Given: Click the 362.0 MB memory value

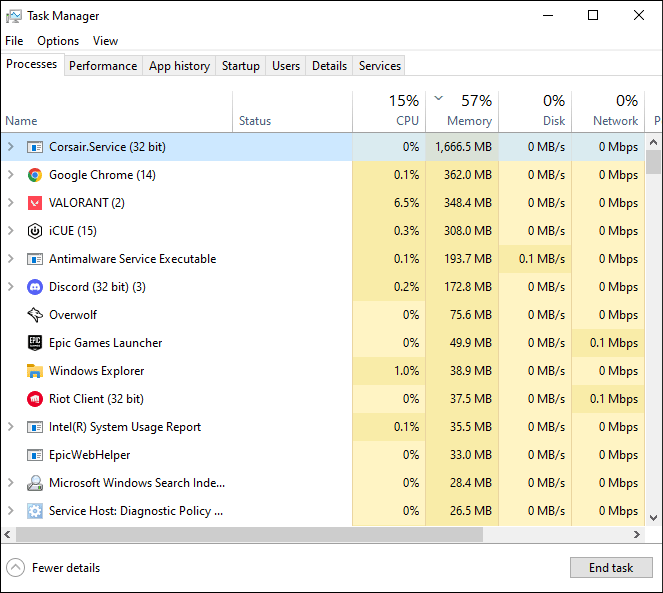Looking at the screenshot, I should (468, 175).
